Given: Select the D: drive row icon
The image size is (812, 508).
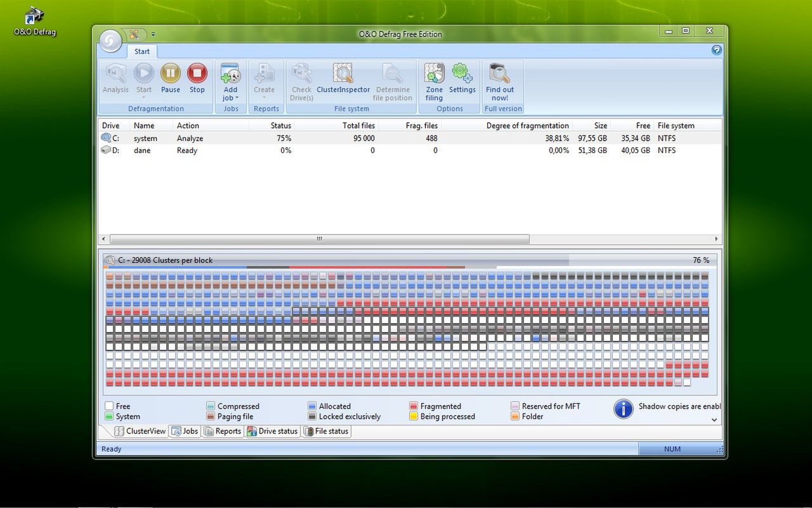Looking at the screenshot, I should click(106, 150).
